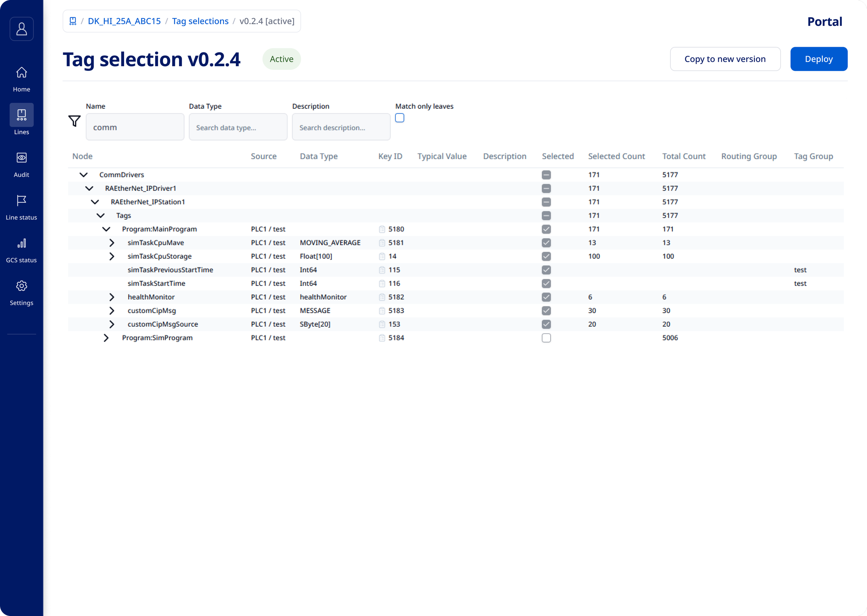The width and height of the screenshot is (867, 616).
Task: Click breadcrumb root line icon
Action: (x=73, y=21)
